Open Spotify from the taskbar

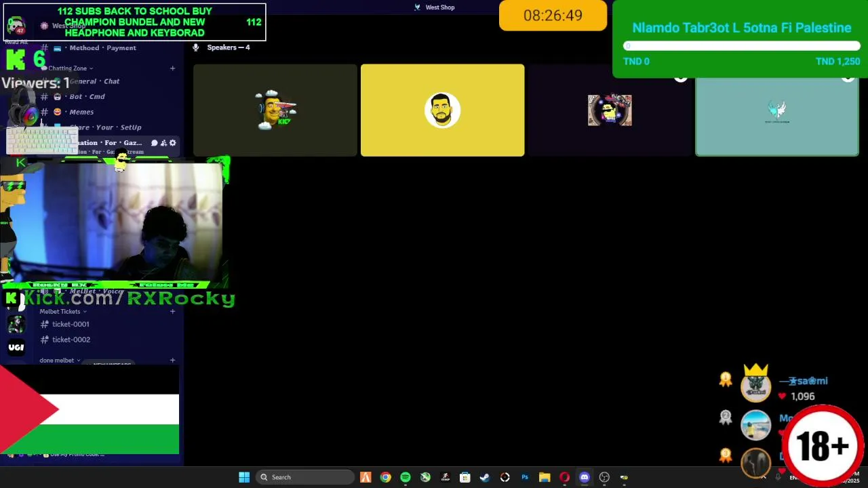406,477
